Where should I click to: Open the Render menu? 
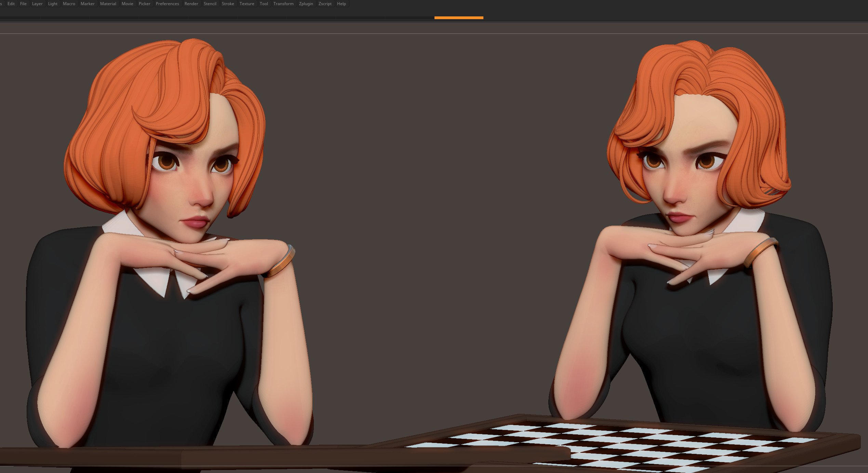(x=191, y=4)
